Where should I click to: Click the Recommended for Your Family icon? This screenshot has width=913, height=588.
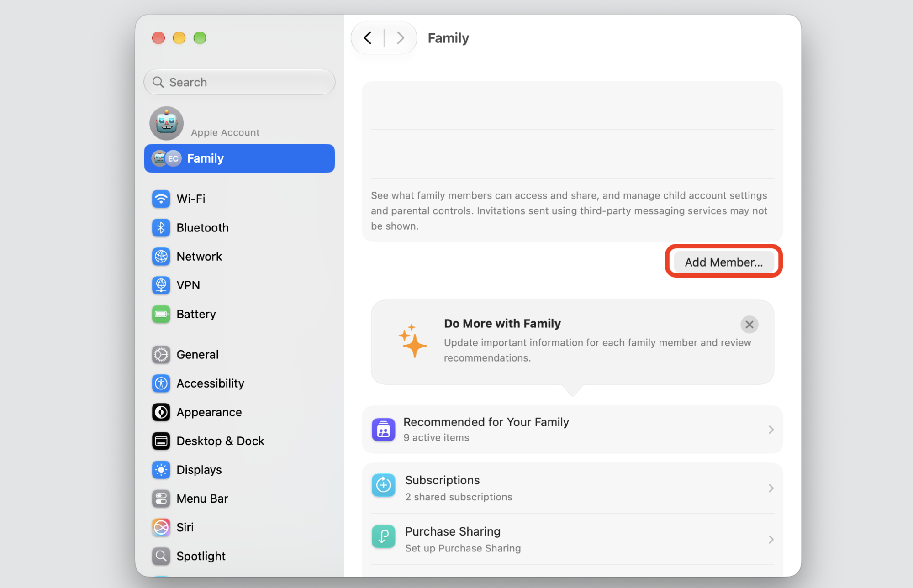tap(383, 430)
